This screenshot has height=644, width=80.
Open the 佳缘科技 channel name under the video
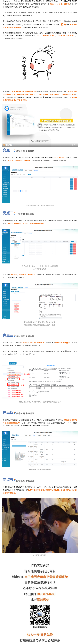[8, 145]
